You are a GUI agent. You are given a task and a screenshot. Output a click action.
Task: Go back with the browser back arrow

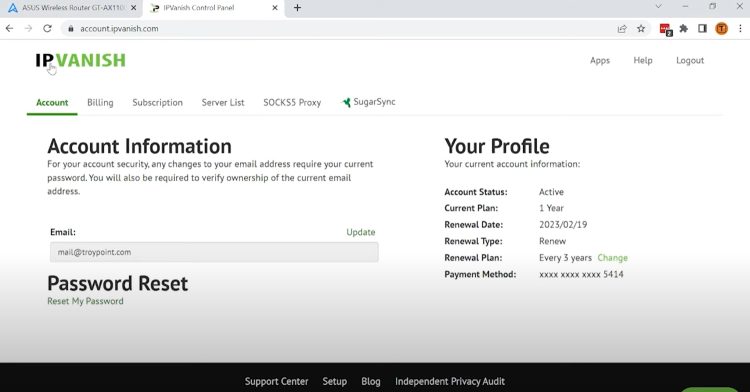pos(10,29)
